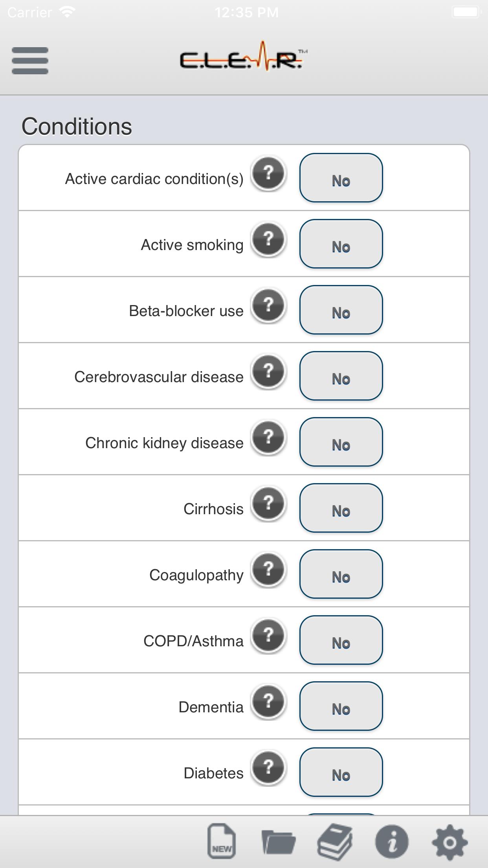The height and width of the screenshot is (868, 488).
Task: Show help for Coagulopathy
Action: [269, 570]
